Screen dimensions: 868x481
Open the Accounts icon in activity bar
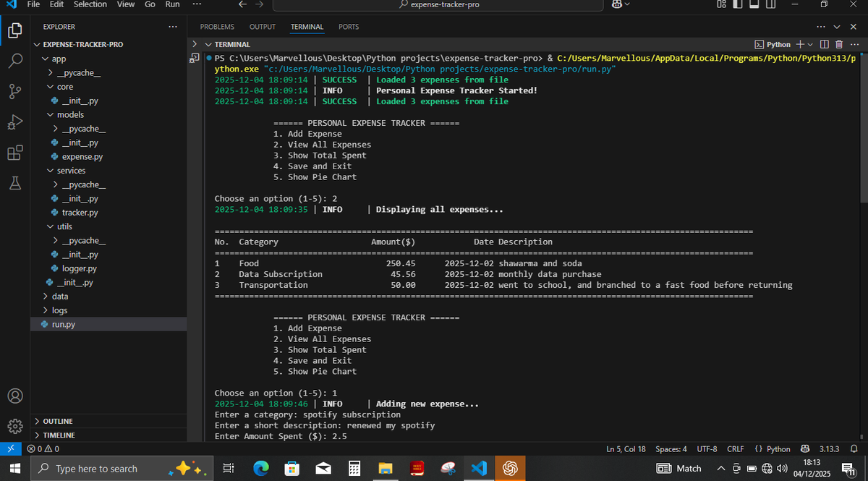[15, 396]
